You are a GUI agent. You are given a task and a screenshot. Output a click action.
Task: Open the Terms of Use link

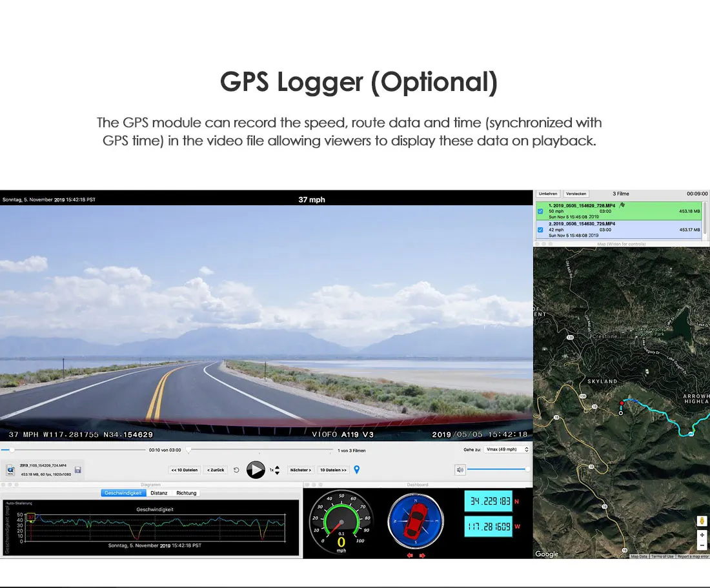[x=662, y=556]
